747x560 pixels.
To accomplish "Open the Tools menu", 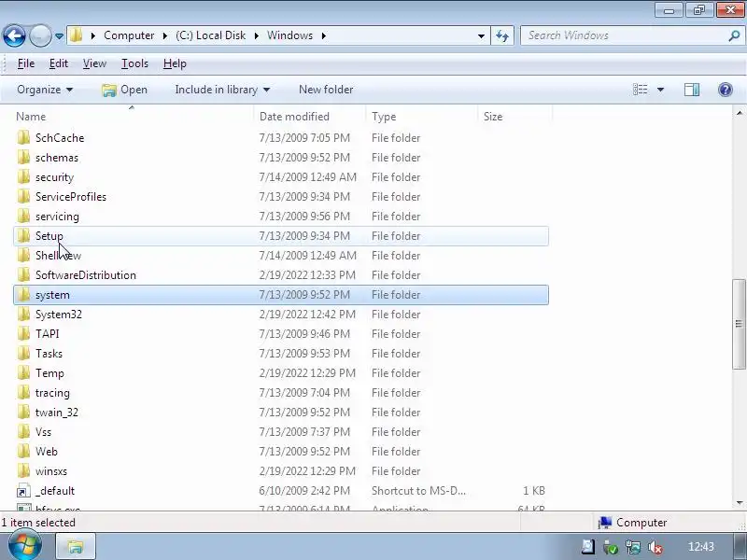I will click(x=134, y=63).
